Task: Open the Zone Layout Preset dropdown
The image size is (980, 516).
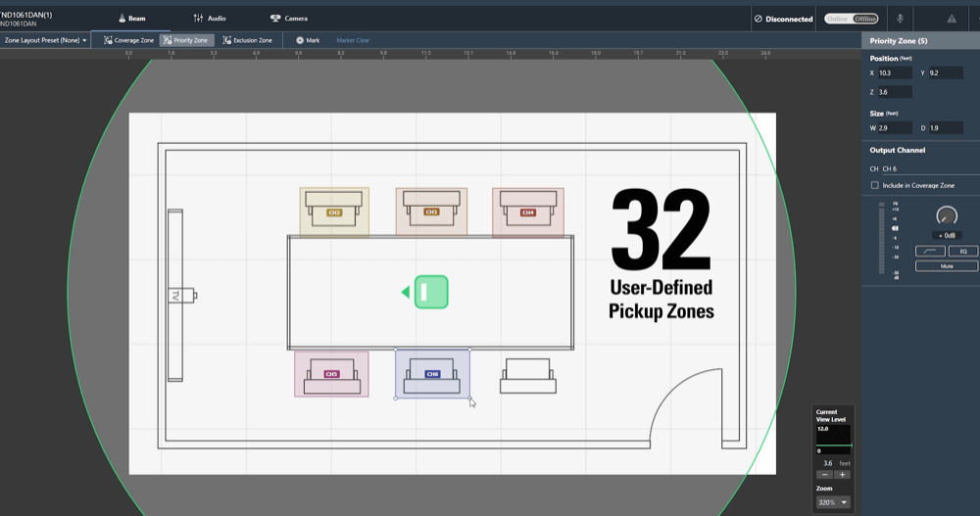Action: [45, 40]
